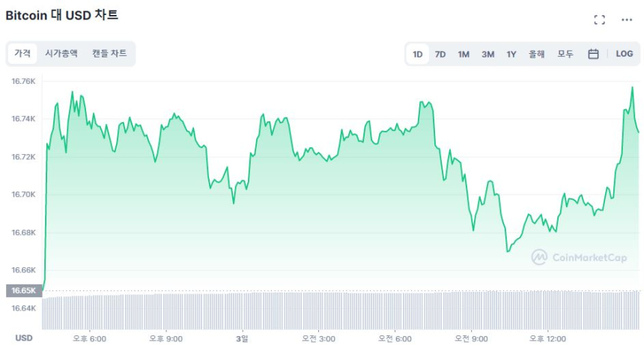Switch to the 시가총액 tab

61,54
